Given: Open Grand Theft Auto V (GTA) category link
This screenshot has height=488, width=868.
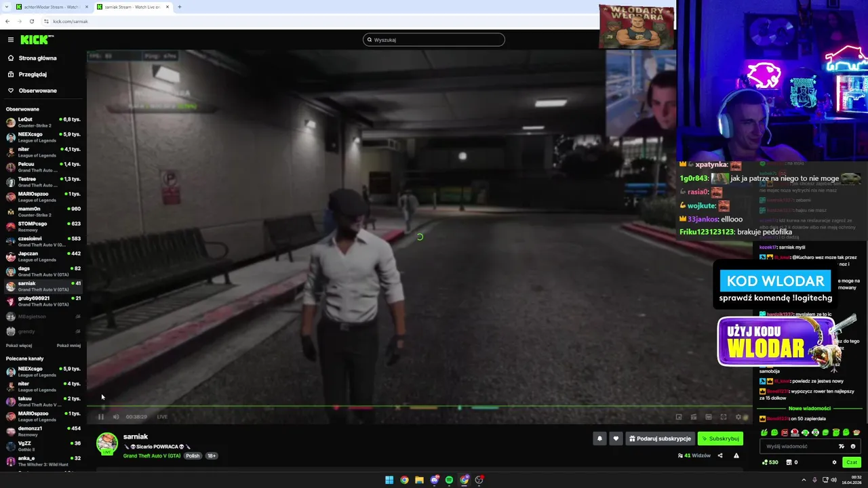Looking at the screenshot, I should click(152, 455).
